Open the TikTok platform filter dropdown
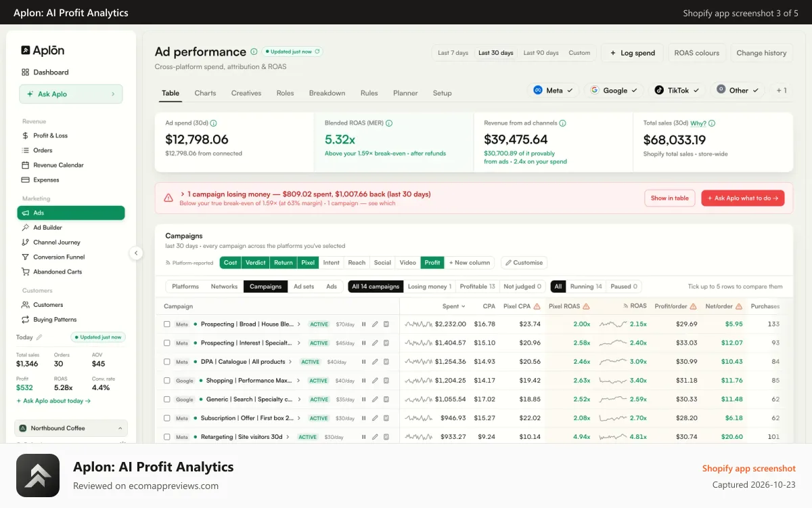 [677, 90]
